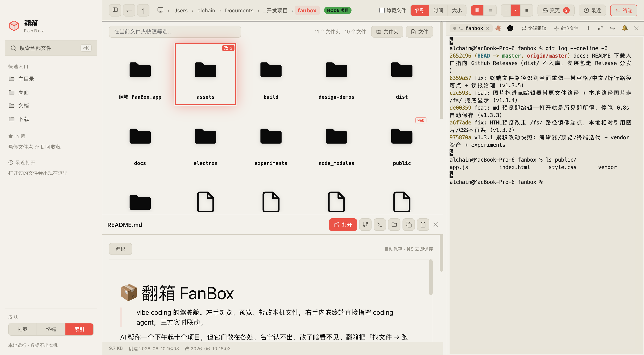The height and width of the screenshot is (355, 644).
Task: Click the NODE 项目 badge
Action: pos(337,10)
